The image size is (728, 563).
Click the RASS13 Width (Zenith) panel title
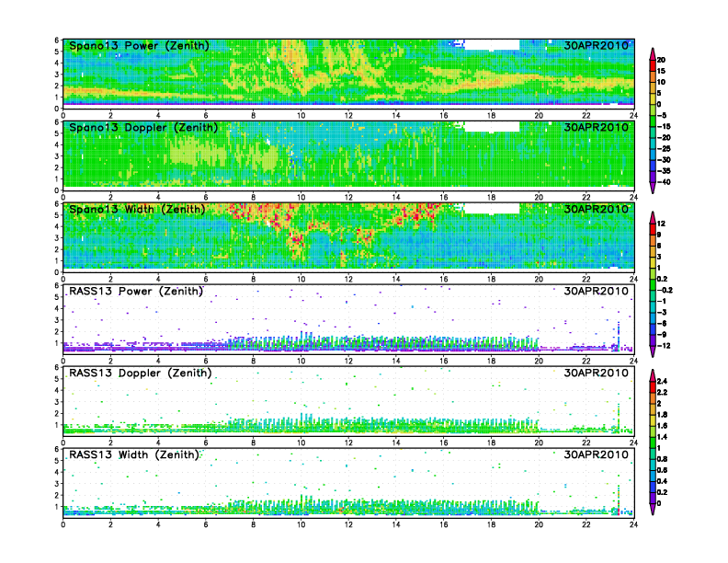pos(134,454)
